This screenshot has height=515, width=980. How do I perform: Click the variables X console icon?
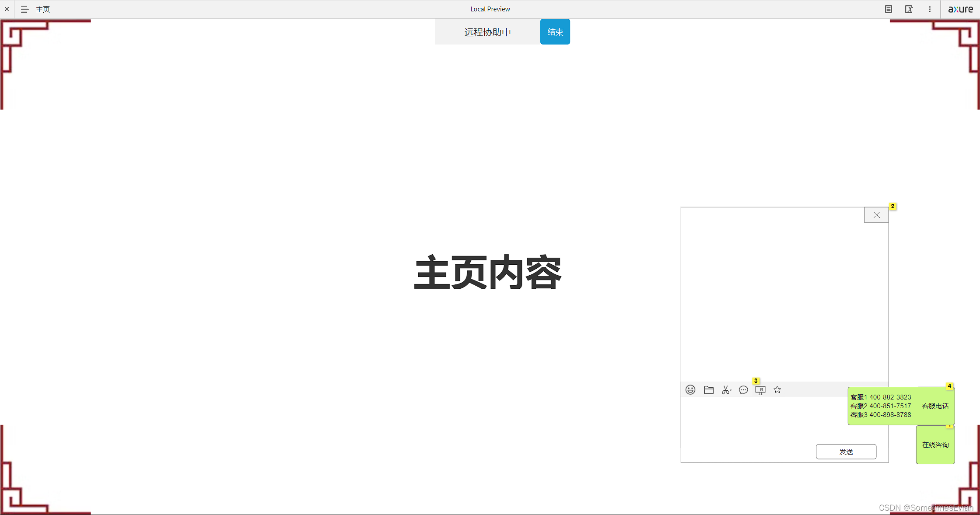point(909,9)
